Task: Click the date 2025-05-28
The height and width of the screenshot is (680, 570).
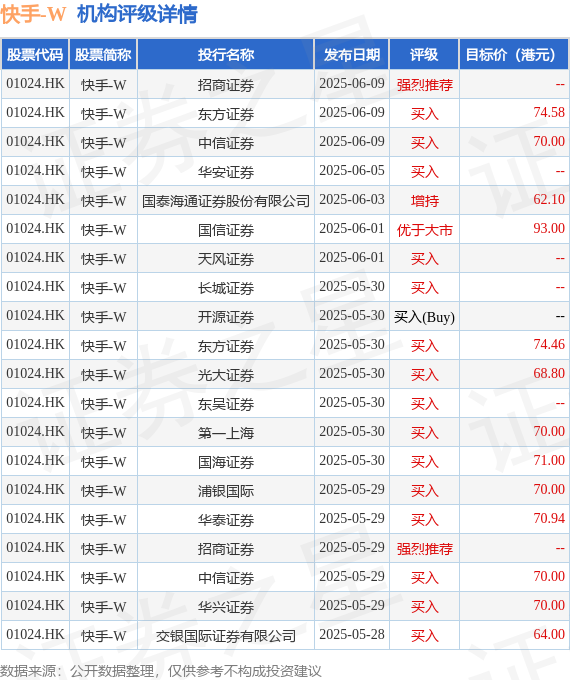Action: tap(352, 634)
